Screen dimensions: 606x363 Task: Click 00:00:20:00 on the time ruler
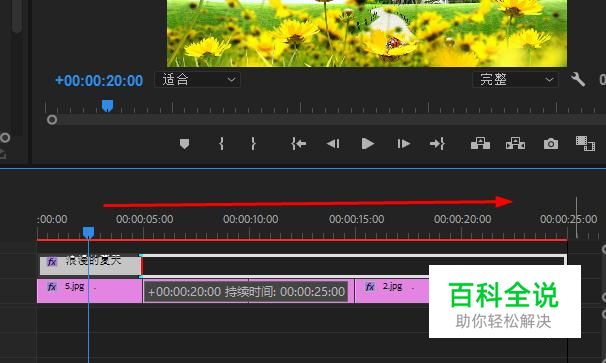pyautogui.click(x=462, y=219)
